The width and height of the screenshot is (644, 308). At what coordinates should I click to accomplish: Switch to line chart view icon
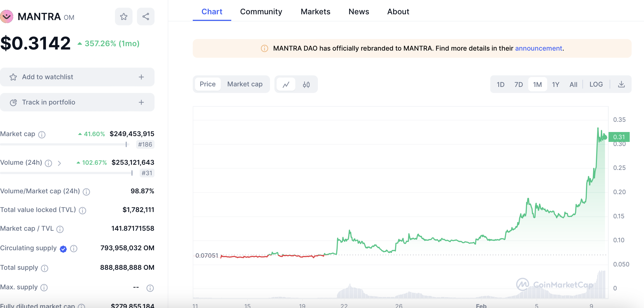[x=286, y=84]
